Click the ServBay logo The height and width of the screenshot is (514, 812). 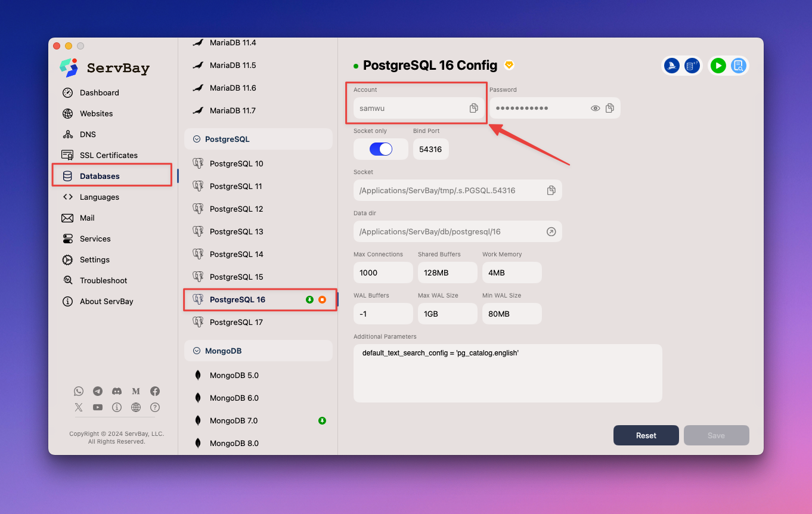[x=105, y=68]
